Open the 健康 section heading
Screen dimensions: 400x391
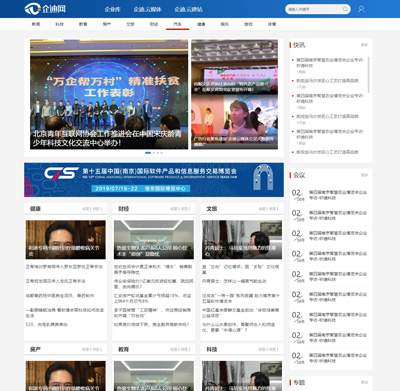point(35,209)
